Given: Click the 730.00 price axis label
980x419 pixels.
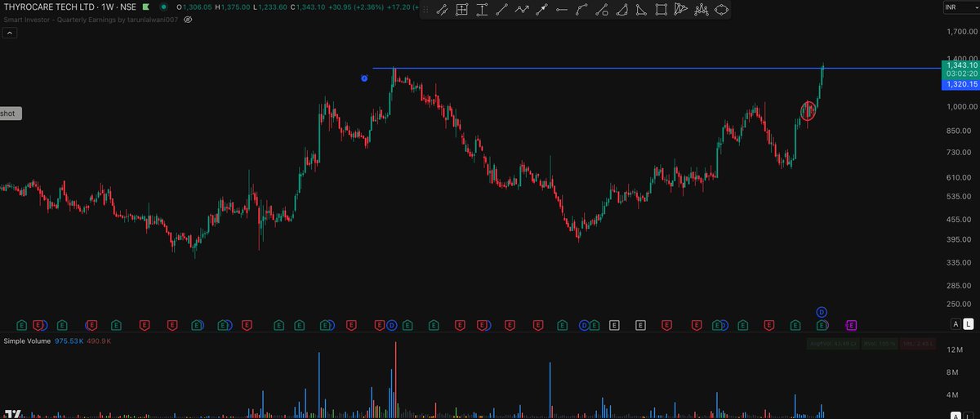Looking at the screenshot, I should click(960, 153).
